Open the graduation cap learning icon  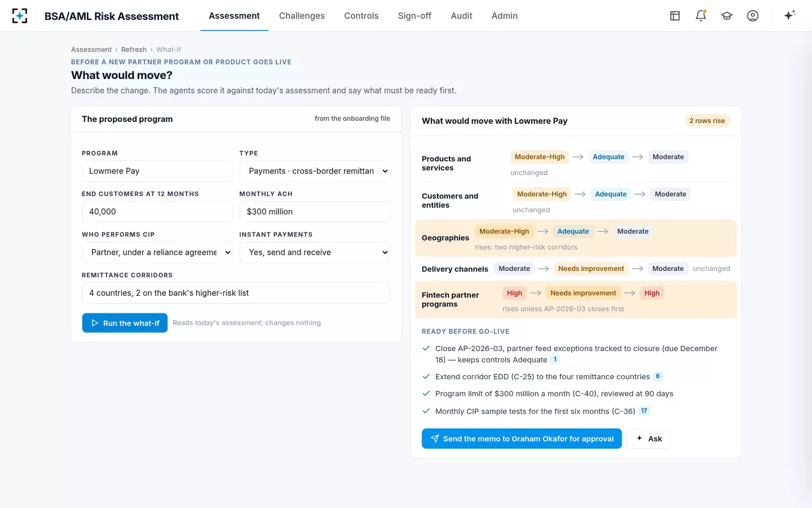click(x=727, y=16)
